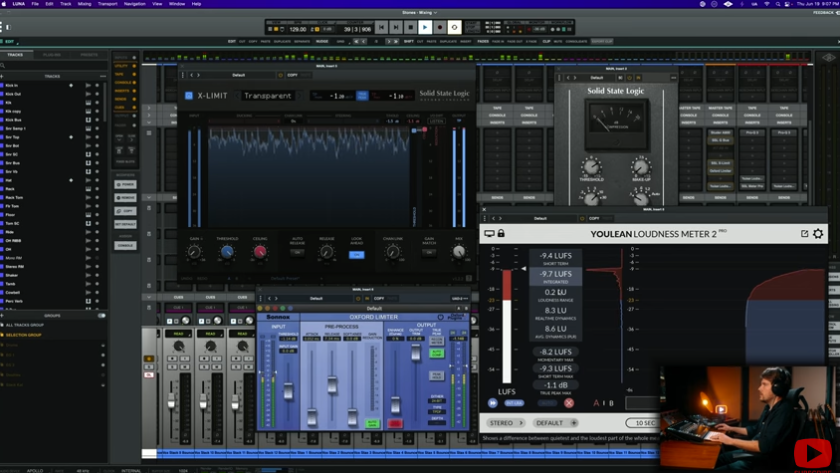The image size is (840, 473).
Task: Open the Dither Type field in Oxford Limiter
Action: click(437, 411)
